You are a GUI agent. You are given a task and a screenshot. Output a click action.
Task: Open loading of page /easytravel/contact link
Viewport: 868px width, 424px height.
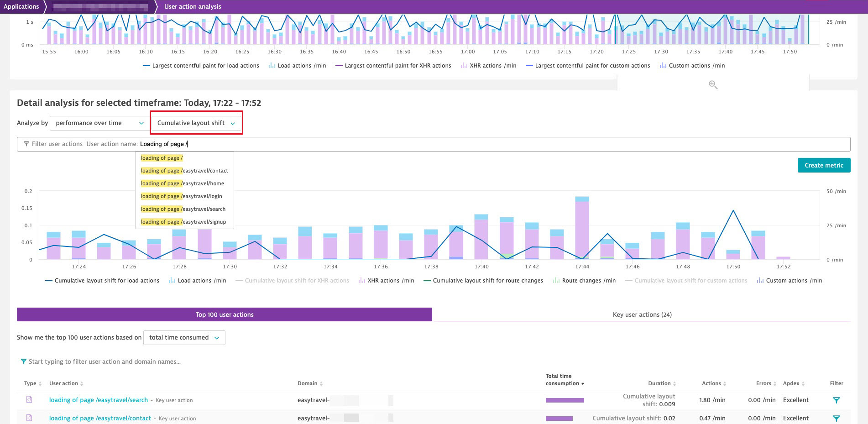(100, 418)
